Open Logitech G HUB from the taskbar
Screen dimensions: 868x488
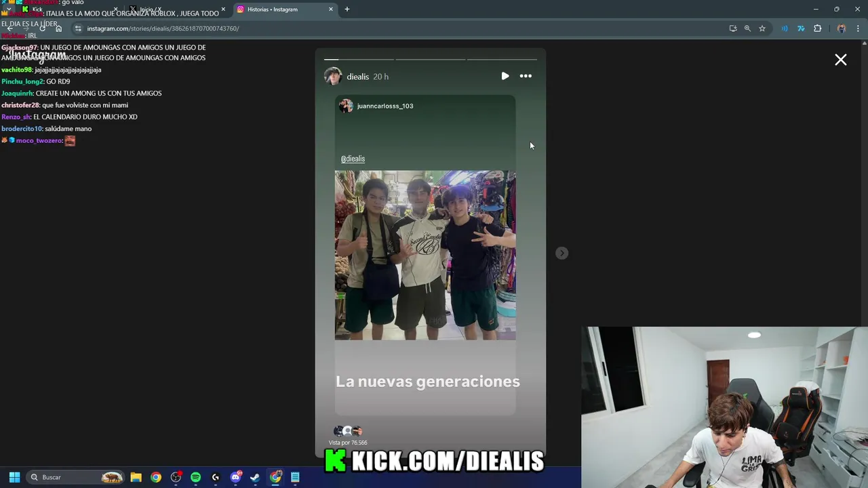[x=216, y=477]
